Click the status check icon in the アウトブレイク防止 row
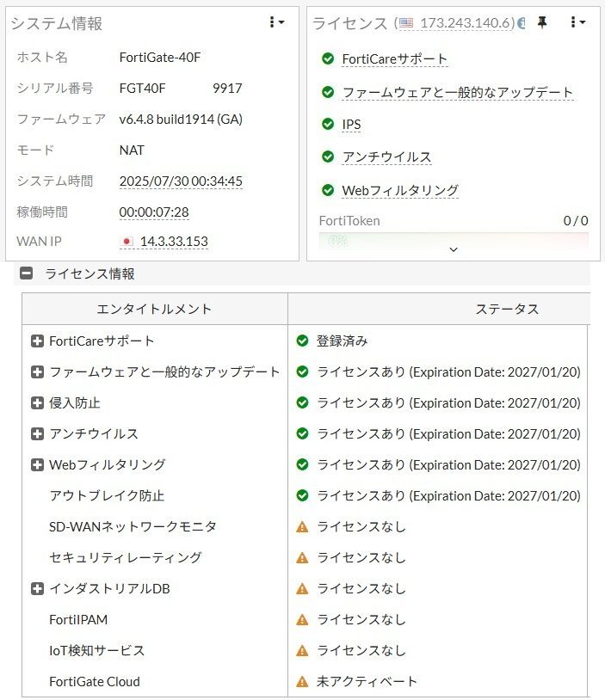605x700 pixels. click(x=303, y=495)
